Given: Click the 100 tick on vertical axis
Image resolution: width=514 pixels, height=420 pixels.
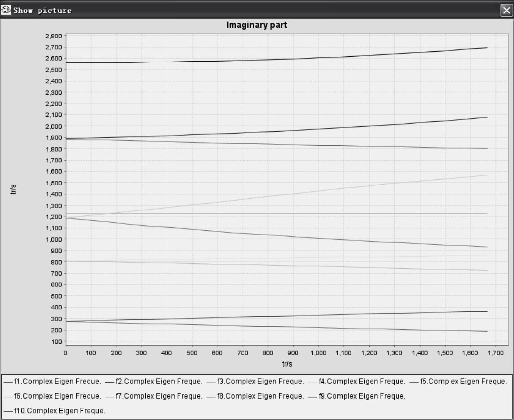Looking at the screenshot, I should pos(56,342).
